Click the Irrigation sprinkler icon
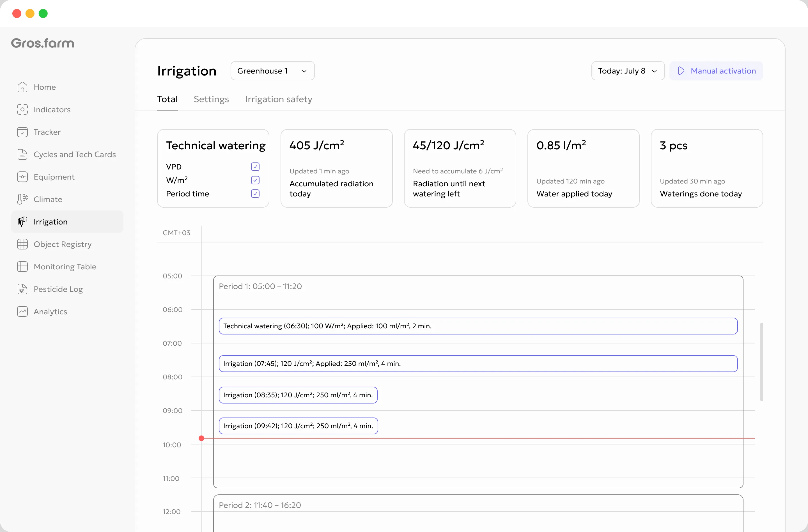 pos(22,222)
